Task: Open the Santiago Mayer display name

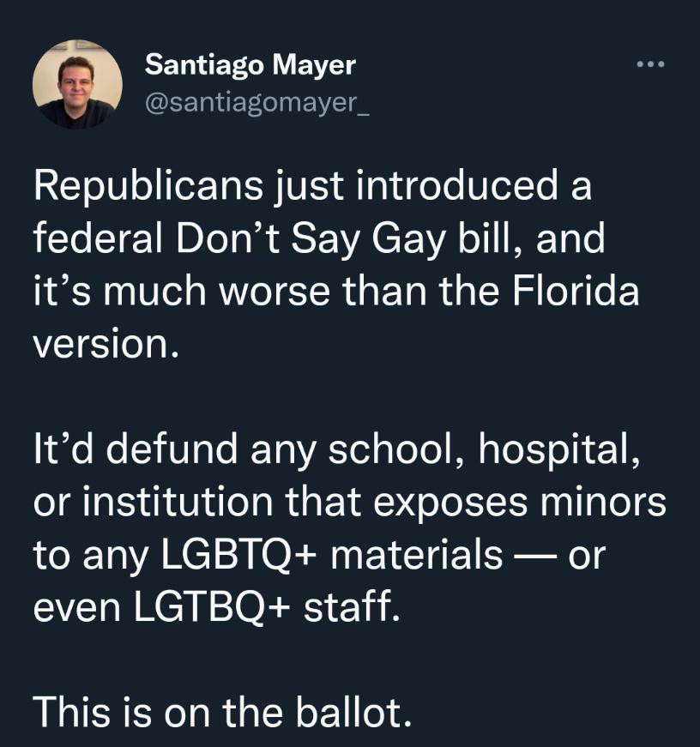Action: click(x=250, y=64)
